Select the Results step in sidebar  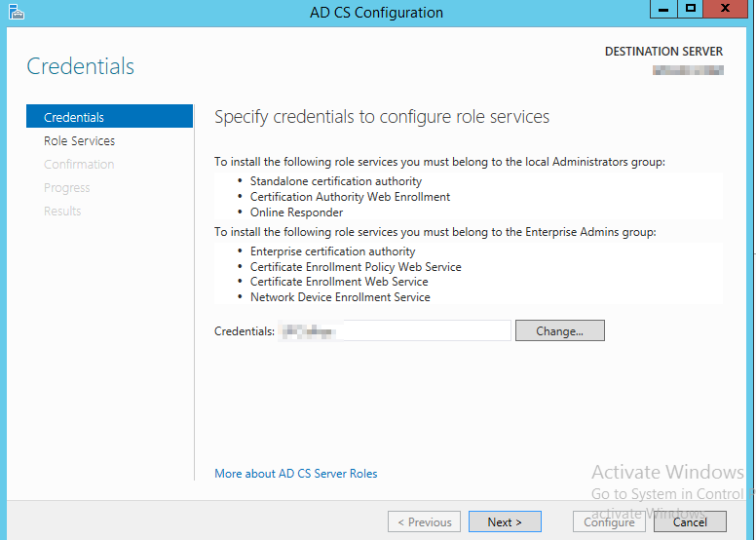pos(62,211)
